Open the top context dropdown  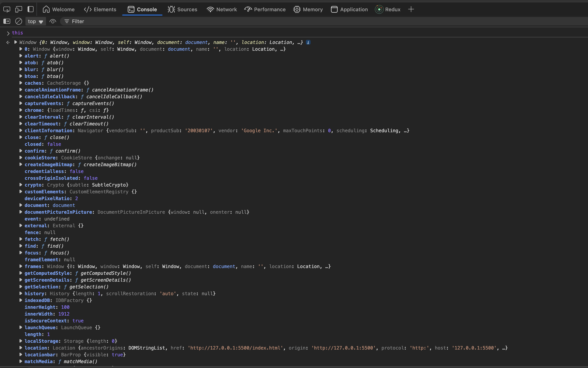tap(35, 21)
